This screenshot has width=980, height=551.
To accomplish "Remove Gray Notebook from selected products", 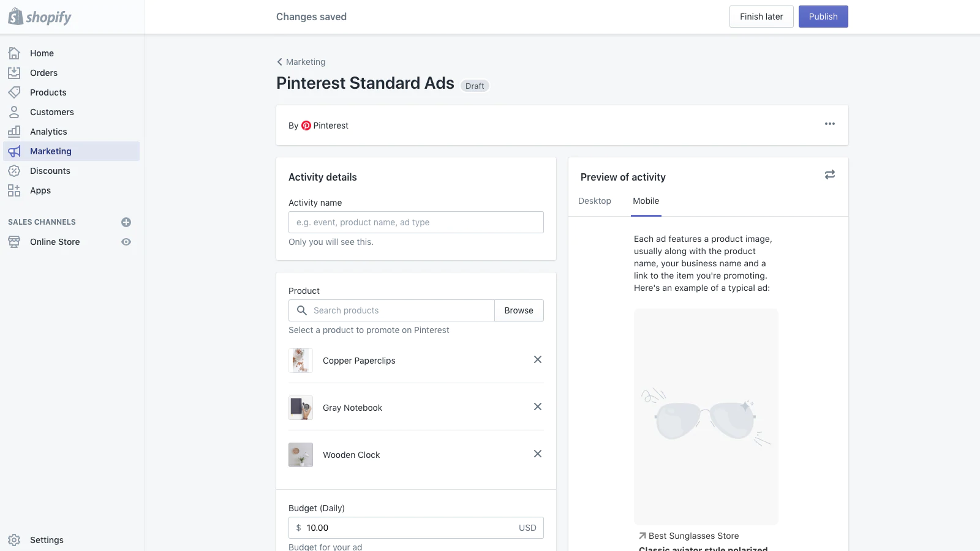I will coord(537,407).
